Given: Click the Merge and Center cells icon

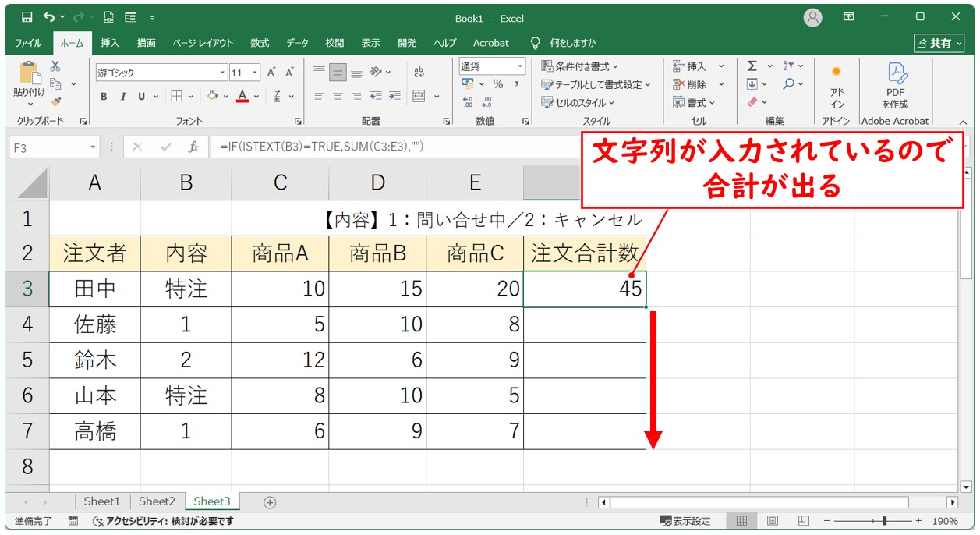Looking at the screenshot, I should pos(419,97).
